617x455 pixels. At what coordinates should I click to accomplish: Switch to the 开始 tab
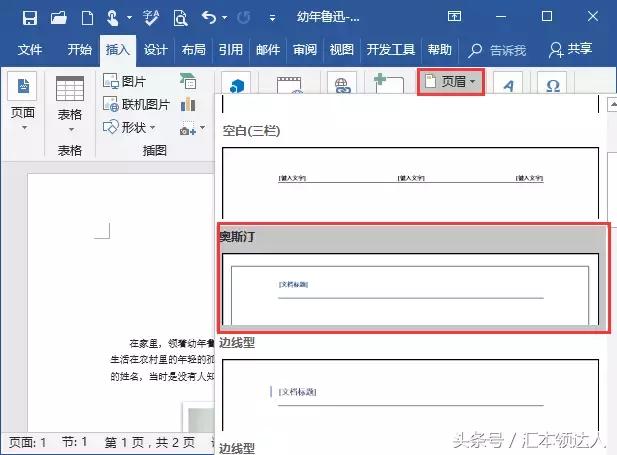[79, 50]
